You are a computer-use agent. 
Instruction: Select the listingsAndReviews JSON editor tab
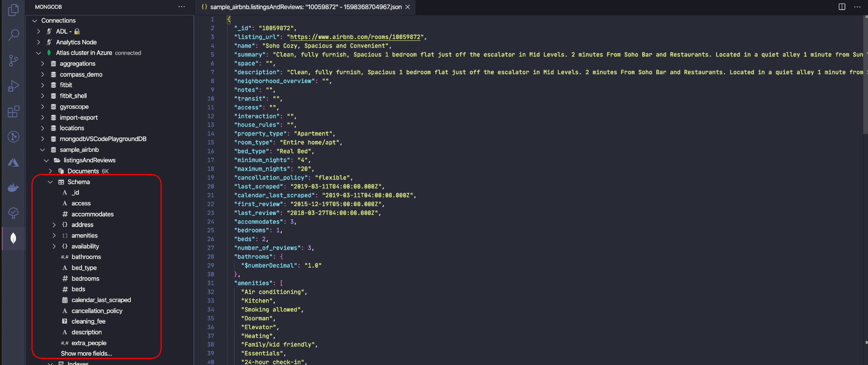click(306, 7)
